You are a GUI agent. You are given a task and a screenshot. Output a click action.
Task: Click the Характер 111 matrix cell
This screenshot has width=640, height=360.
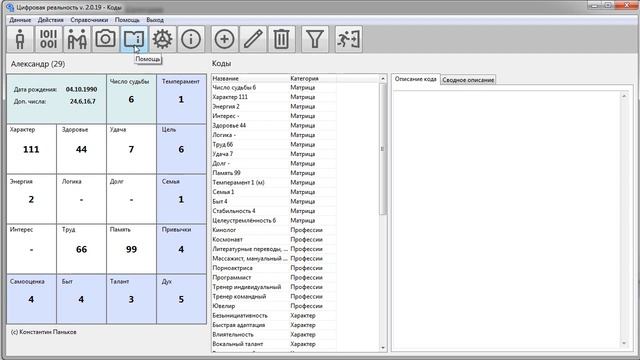[31, 149]
